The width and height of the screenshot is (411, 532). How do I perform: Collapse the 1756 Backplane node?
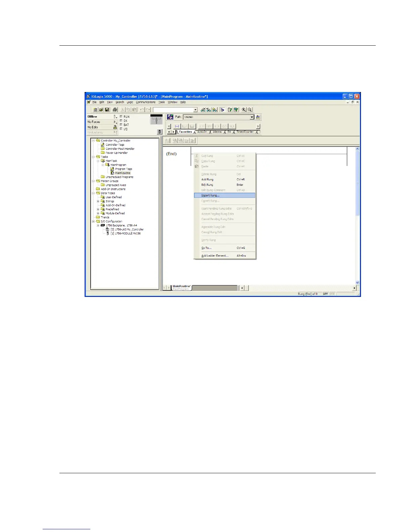[98, 225]
